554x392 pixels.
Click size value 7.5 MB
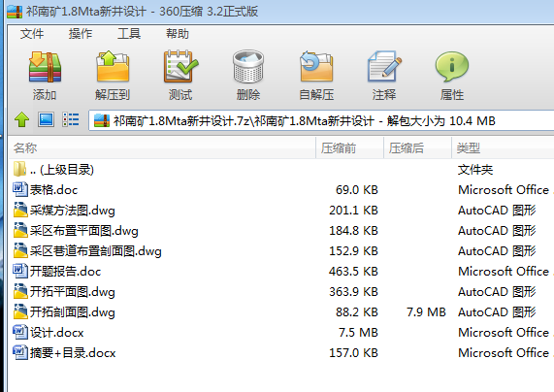(x=358, y=332)
